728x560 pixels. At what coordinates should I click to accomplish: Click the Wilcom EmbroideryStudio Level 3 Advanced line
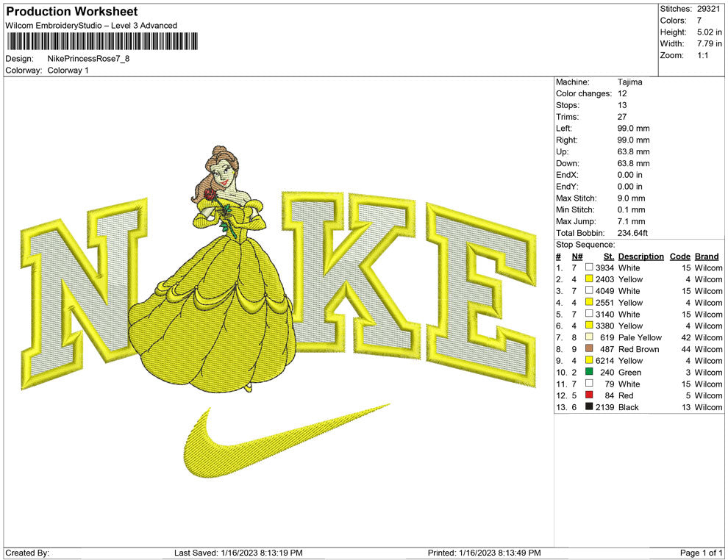tap(91, 26)
